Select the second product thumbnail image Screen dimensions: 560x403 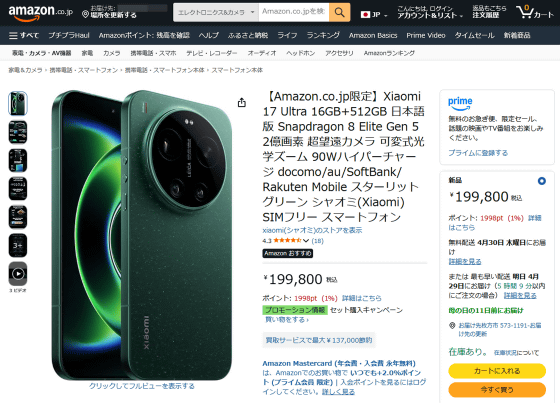pyautogui.click(x=18, y=132)
